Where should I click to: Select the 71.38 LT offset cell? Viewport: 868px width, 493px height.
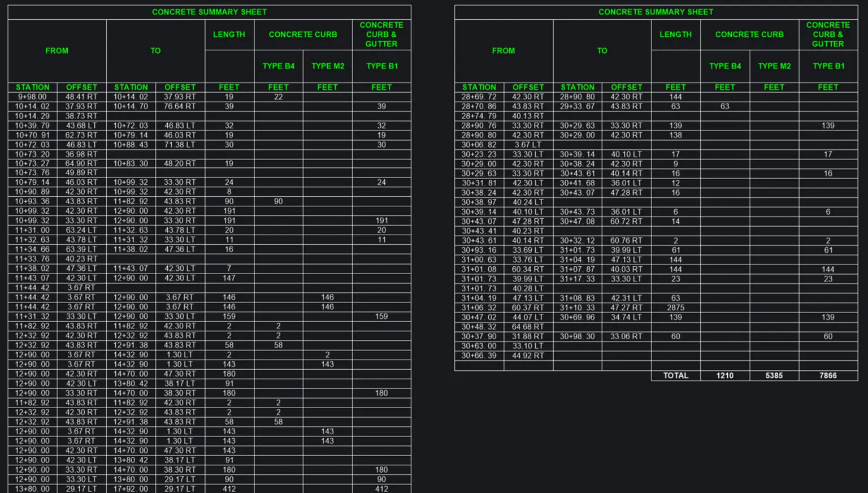[180, 145]
